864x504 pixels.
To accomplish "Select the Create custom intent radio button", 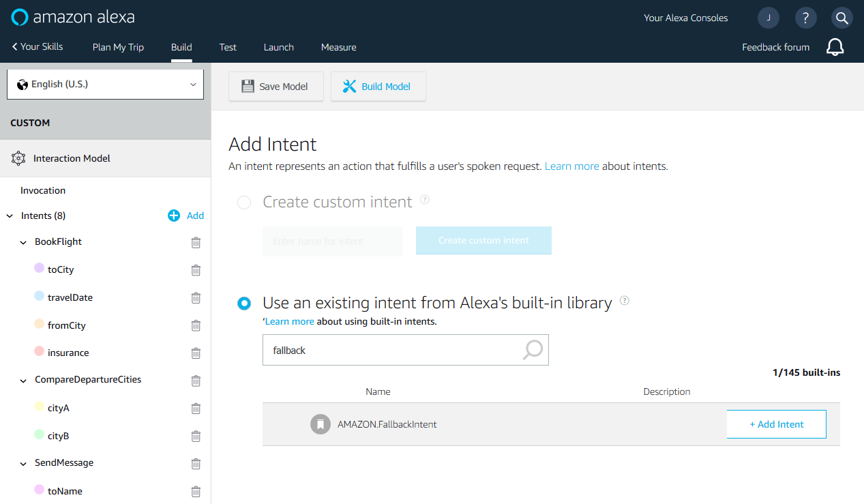I will (243, 202).
